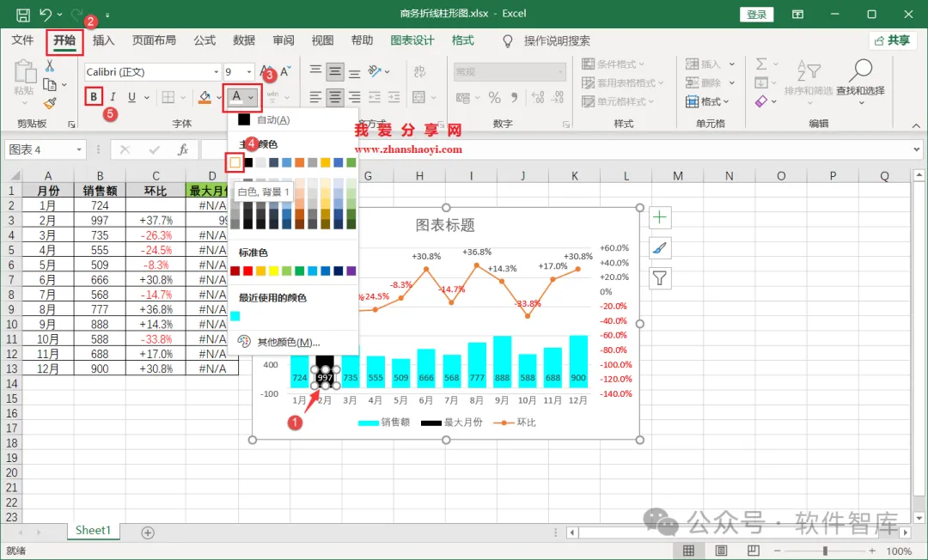Toggle Underline formatting
This screenshot has width=928, height=560.
click(x=131, y=96)
